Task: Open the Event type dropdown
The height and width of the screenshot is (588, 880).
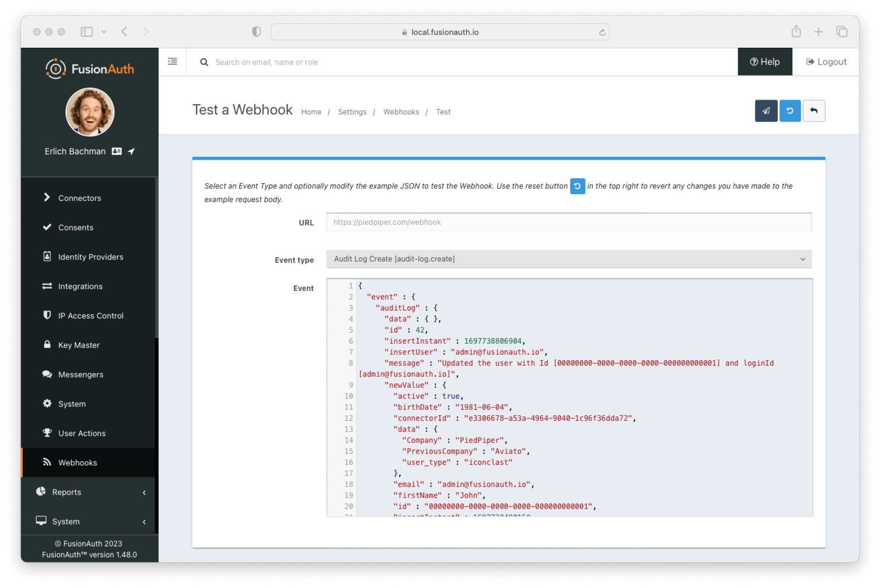Action: (569, 259)
